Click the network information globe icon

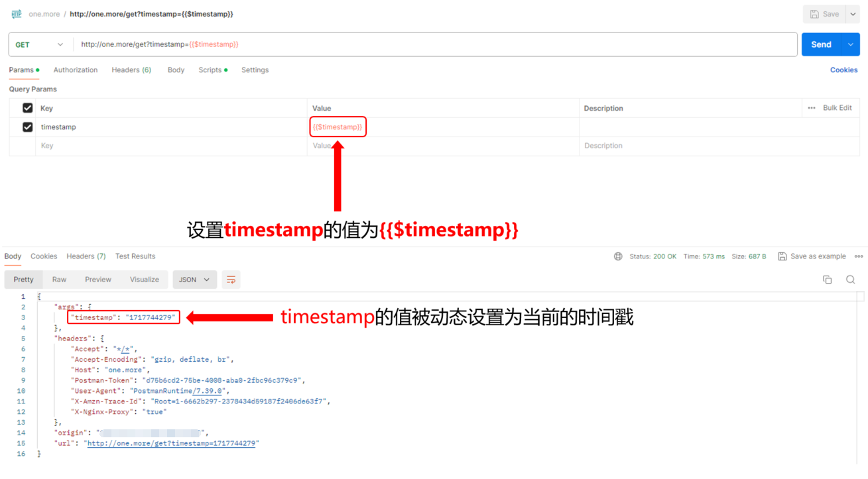point(617,256)
